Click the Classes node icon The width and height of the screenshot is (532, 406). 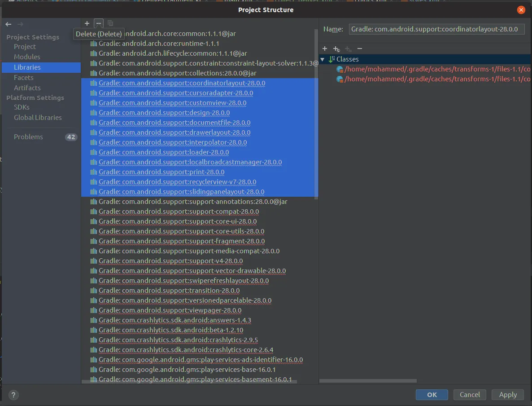(x=331, y=59)
